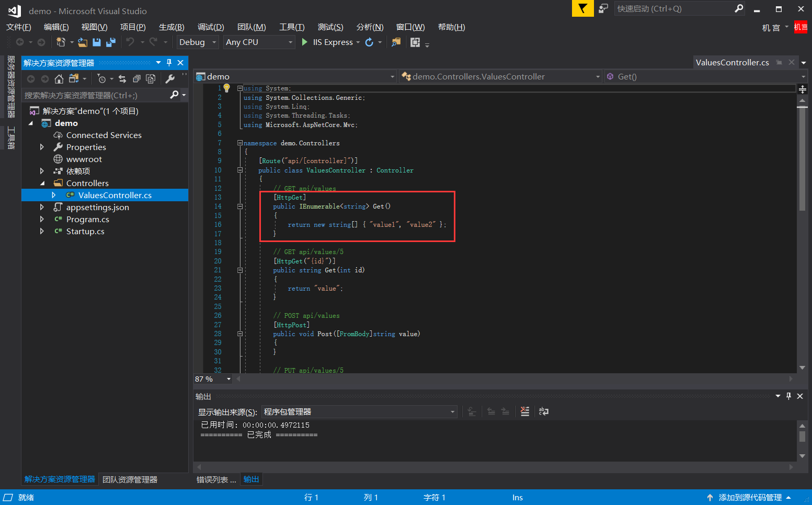Collapse the namespace block on line 7
This screenshot has height=505, width=812.
pos(240,143)
